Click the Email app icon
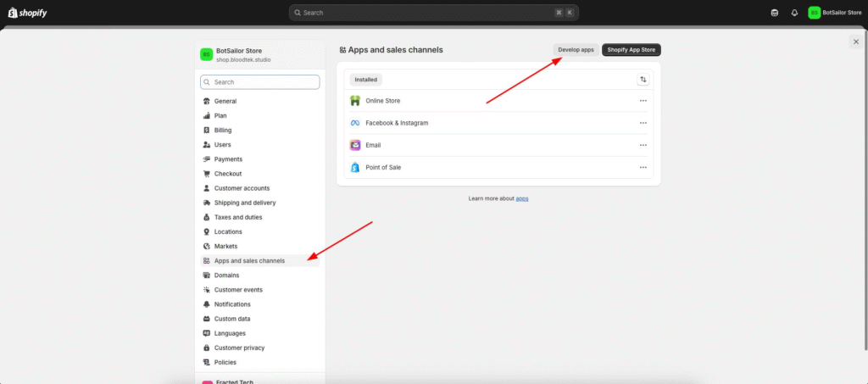The image size is (868, 384). point(355,145)
